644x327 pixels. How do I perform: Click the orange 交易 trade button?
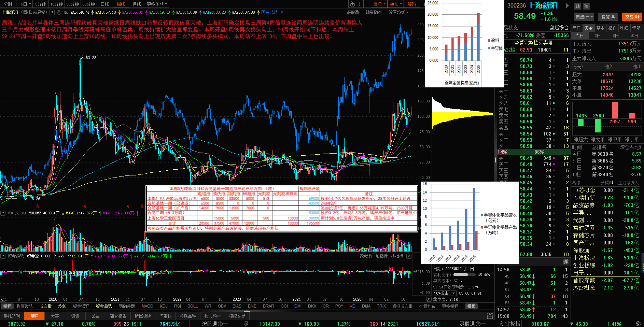tap(632, 17)
